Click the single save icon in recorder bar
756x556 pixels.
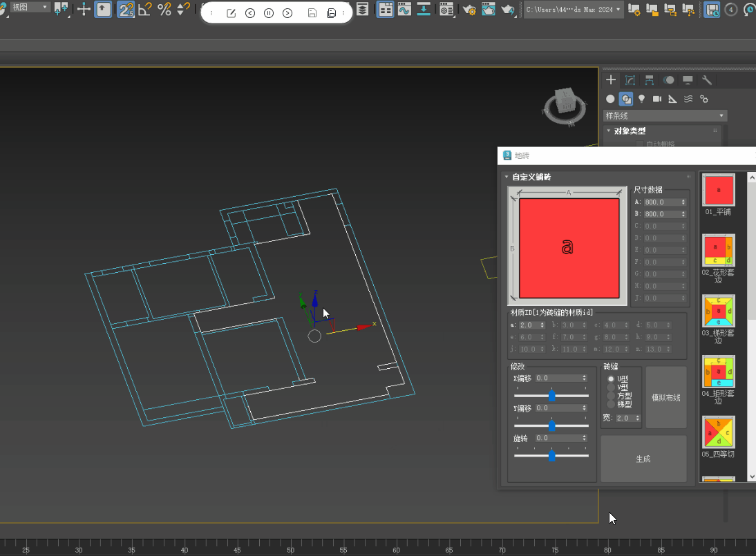pyautogui.click(x=312, y=13)
